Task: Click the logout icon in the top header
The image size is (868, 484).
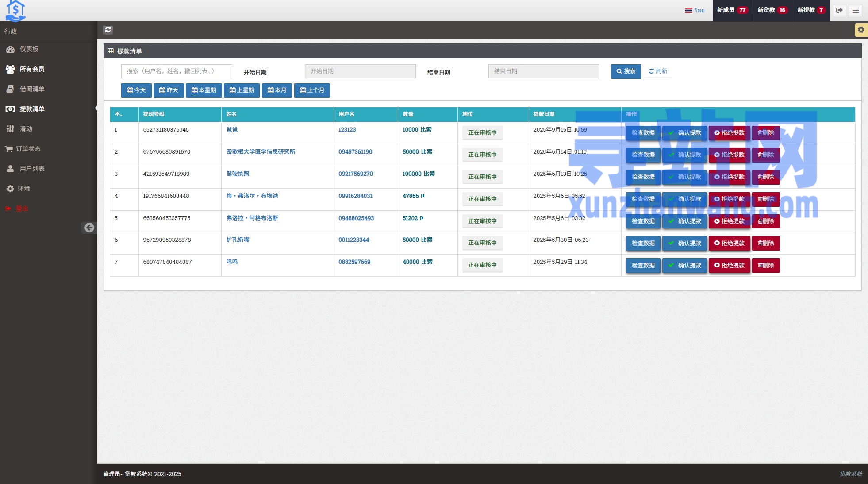Action: (839, 10)
